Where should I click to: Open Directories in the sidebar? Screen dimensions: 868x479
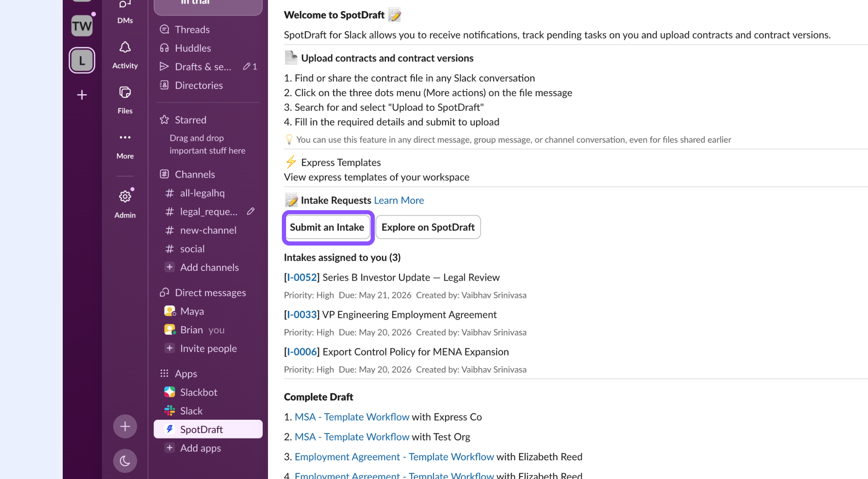208,85
